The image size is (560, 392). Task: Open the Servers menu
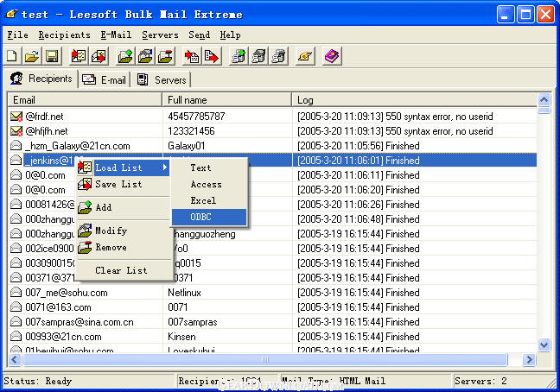160,35
